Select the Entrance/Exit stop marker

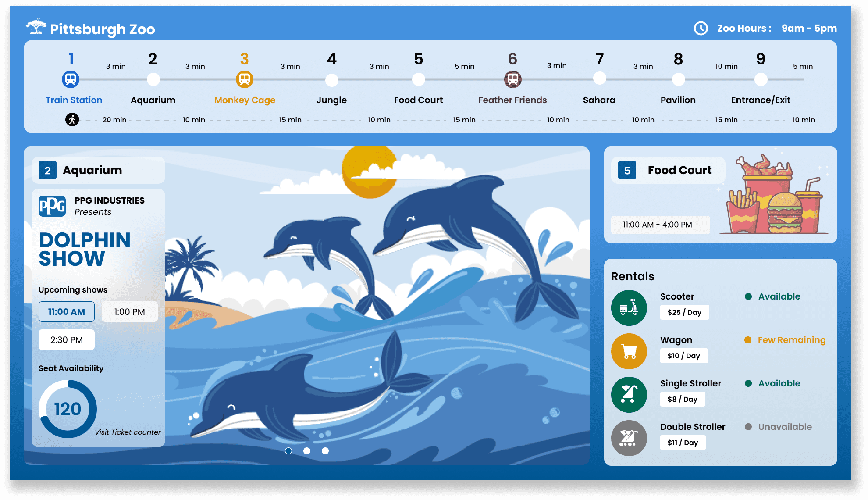click(x=761, y=79)
